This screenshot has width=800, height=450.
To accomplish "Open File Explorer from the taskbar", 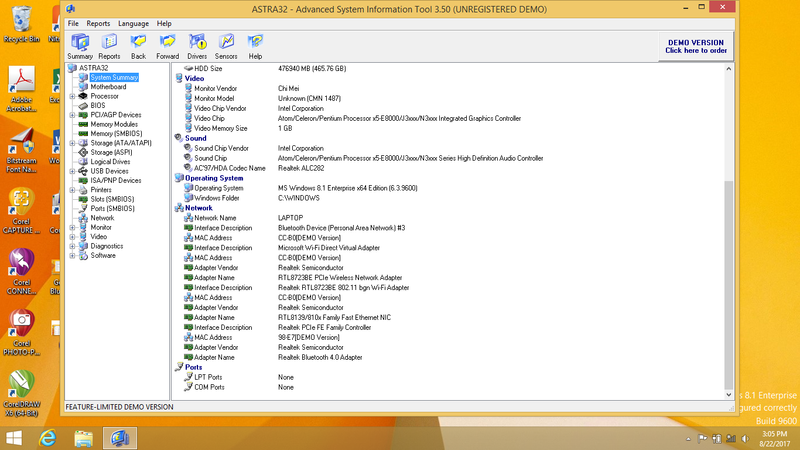I will click(84, 437).
